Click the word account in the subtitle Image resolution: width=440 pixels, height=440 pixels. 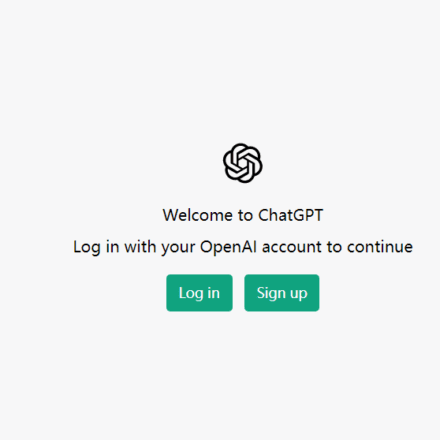[x=292, y=247]
